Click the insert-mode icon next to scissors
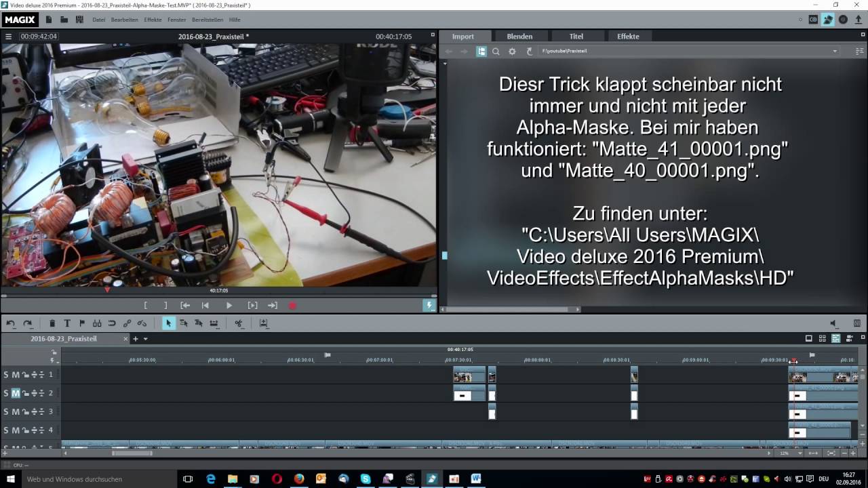868x488 pixels. pyautogui.click(x=263, y=323)
